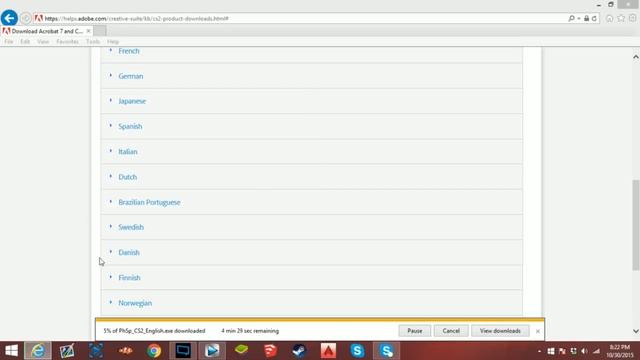Open the Favorites menu
Screen dimensions: 640x360
pyautogui.click(x=67, y=42)
